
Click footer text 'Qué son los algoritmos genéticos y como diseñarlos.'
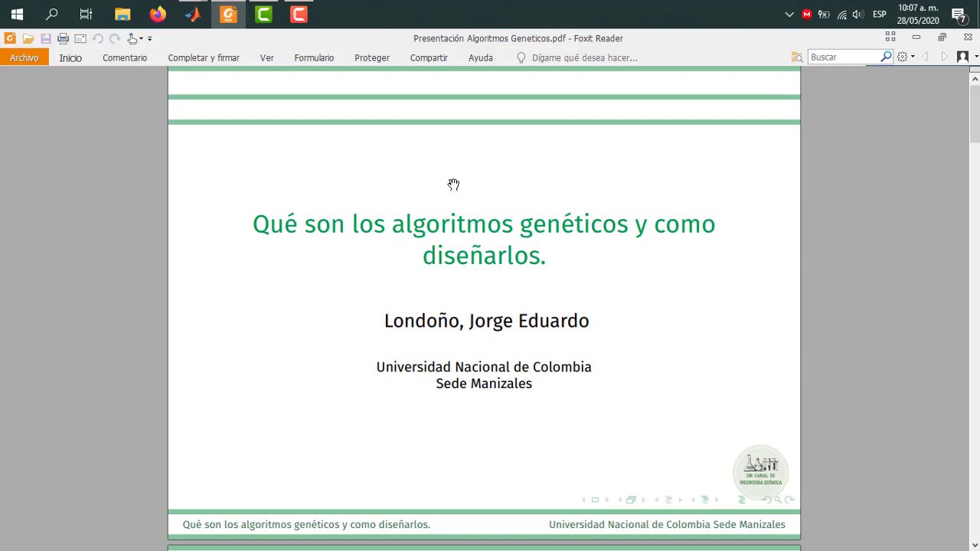[306, 524]
